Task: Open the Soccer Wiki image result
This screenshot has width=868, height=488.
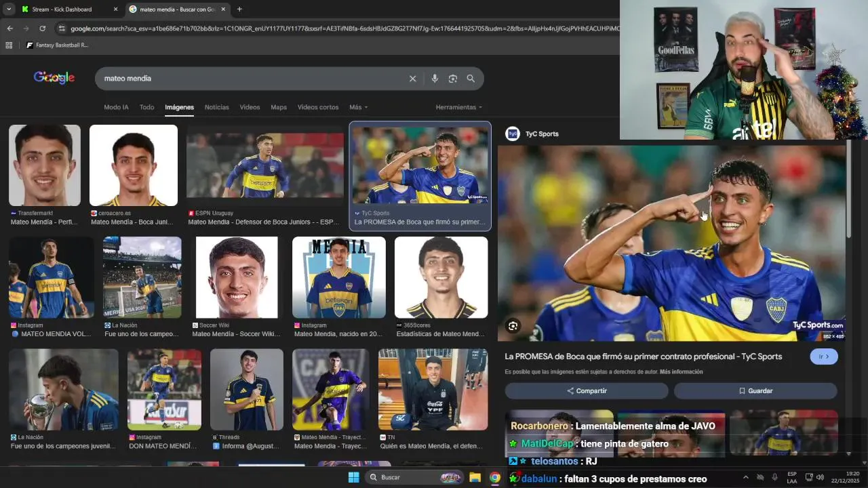Action: tap(237, 277)
